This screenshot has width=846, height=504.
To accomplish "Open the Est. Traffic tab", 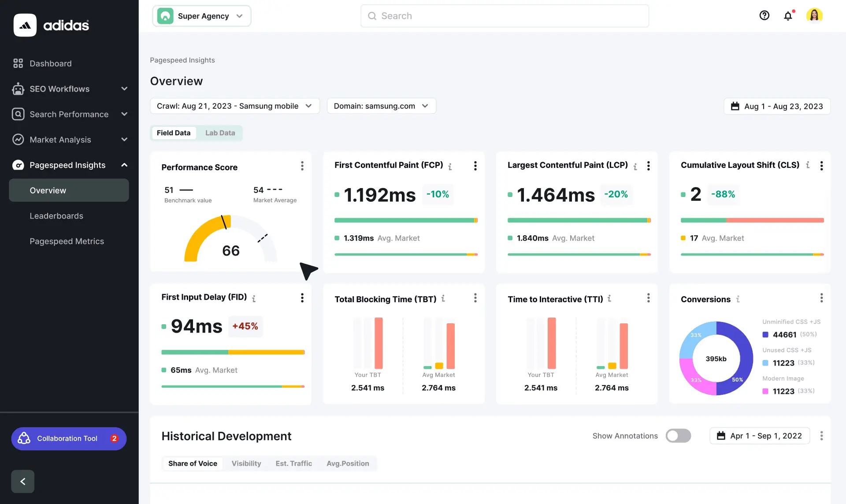I will (293, 463).
